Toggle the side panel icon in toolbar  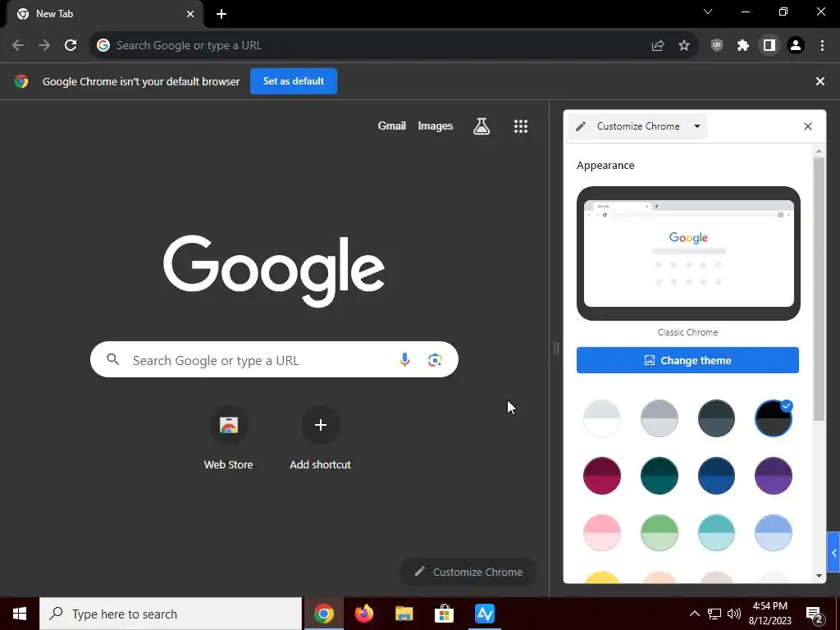pos(769,46)
